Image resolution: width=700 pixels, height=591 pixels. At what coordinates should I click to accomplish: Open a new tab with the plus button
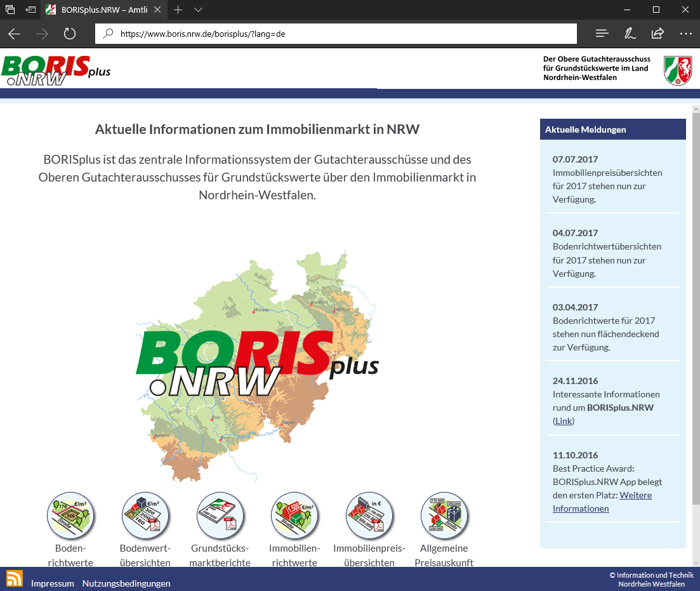(x=178, y=10)
